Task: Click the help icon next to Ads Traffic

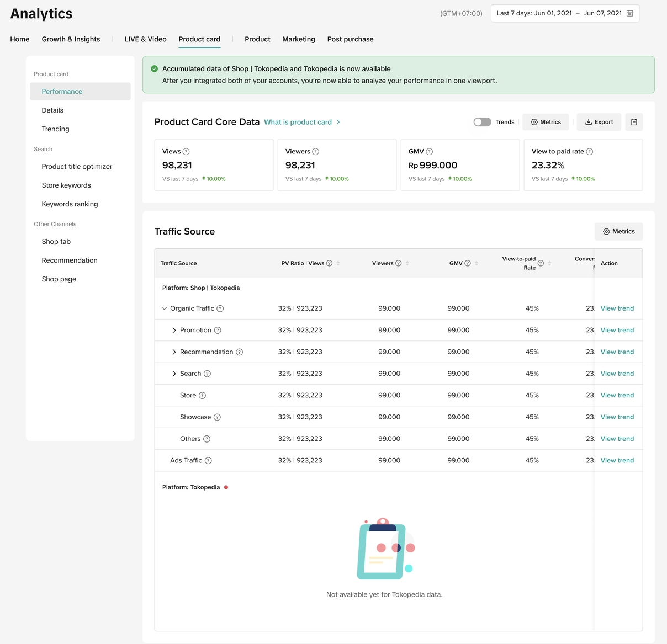Action: coord(208,461)
